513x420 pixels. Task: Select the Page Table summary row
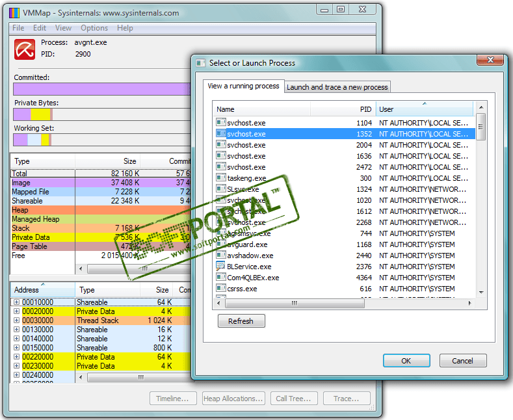click(x=100, y=246)
